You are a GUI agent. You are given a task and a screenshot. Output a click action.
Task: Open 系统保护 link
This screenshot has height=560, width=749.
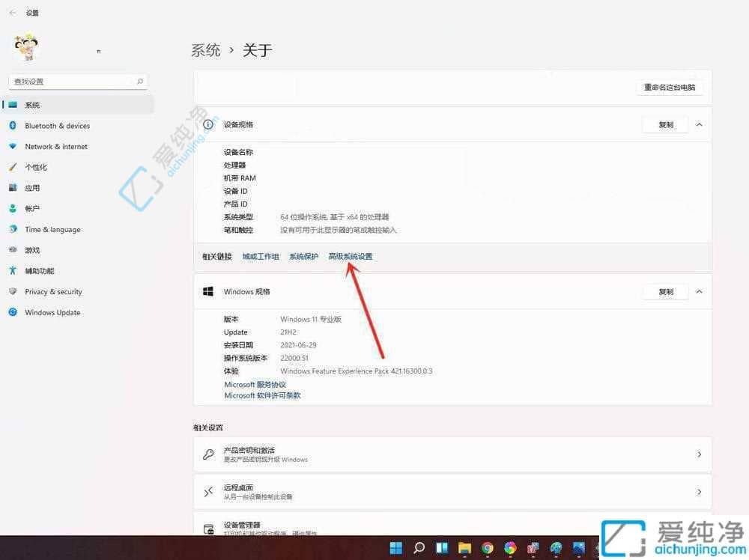[304, 256]
